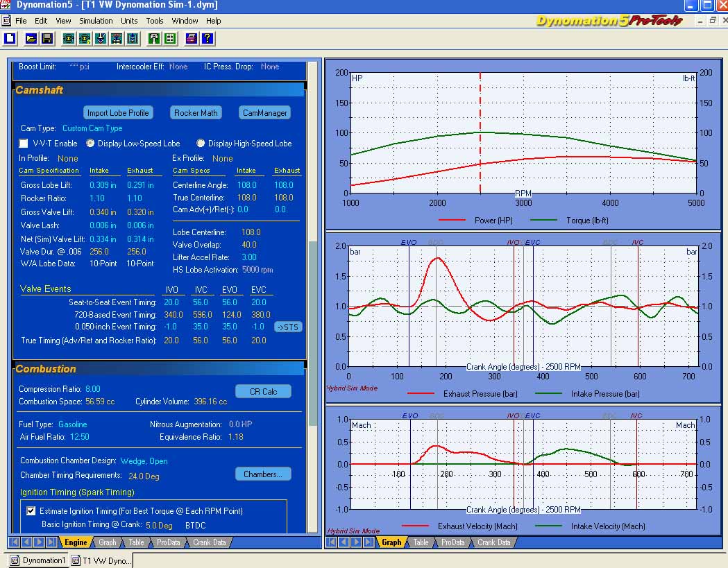
Task: Click the Chambers... button
Action: point(263,474)
